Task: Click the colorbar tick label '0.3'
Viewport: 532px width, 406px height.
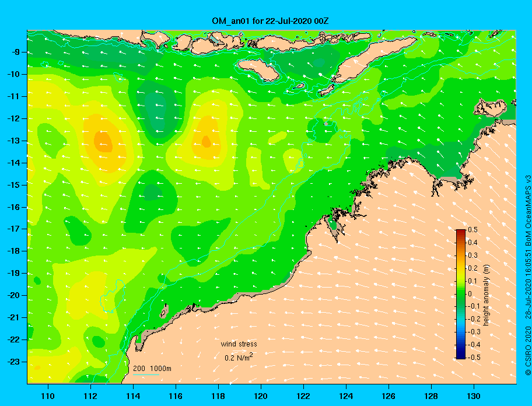Action: click(x=473, y=256)
